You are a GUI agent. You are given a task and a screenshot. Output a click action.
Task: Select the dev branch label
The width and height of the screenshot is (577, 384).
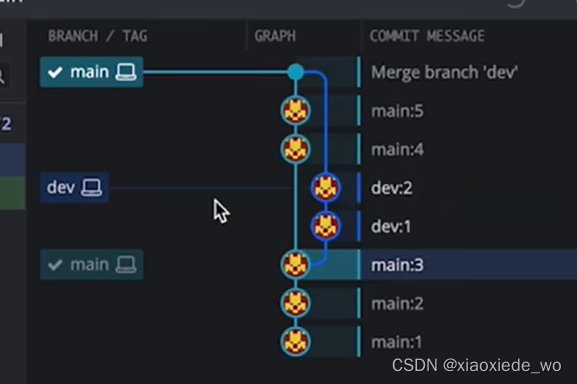[x=74, y=187]
